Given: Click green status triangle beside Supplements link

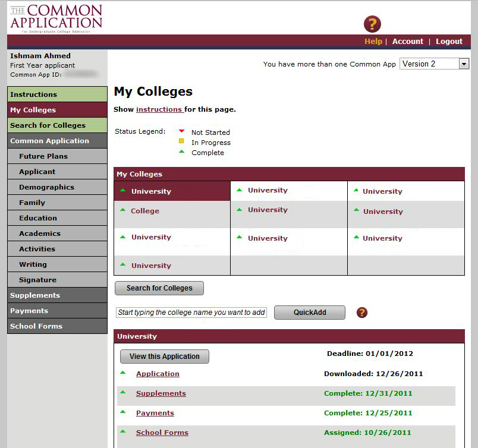Looking at the screenshot, I should [x=123, y=393].
